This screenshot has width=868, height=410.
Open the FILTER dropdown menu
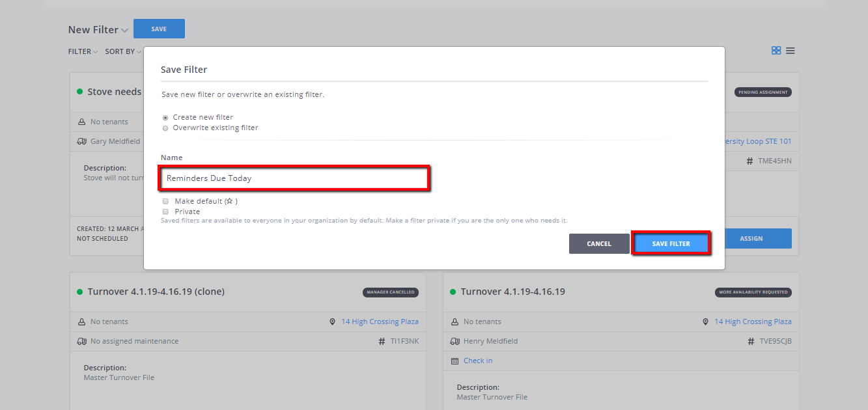(83, 51)
